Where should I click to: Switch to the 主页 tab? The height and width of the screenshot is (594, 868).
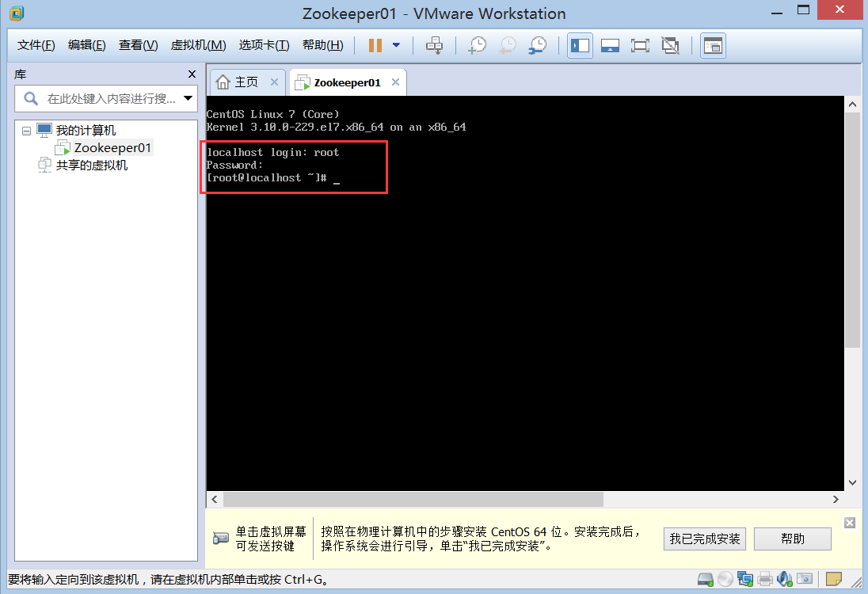point(247,82)
